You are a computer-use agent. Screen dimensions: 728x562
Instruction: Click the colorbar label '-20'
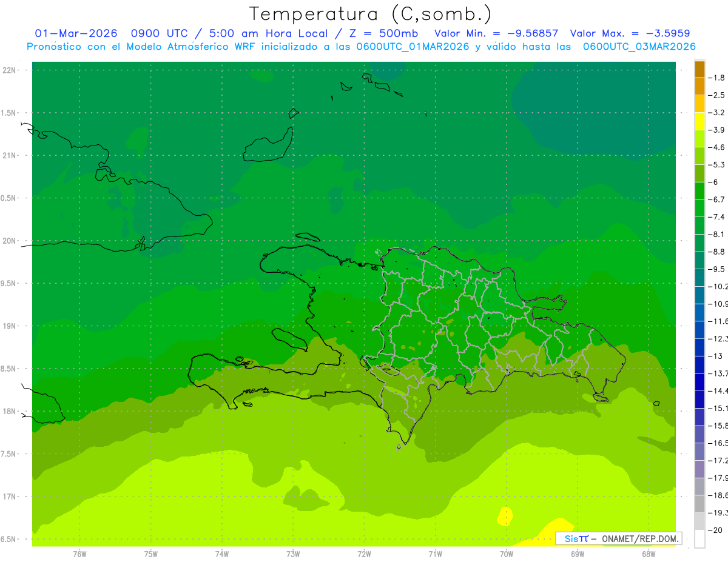(x=716, y=530)
